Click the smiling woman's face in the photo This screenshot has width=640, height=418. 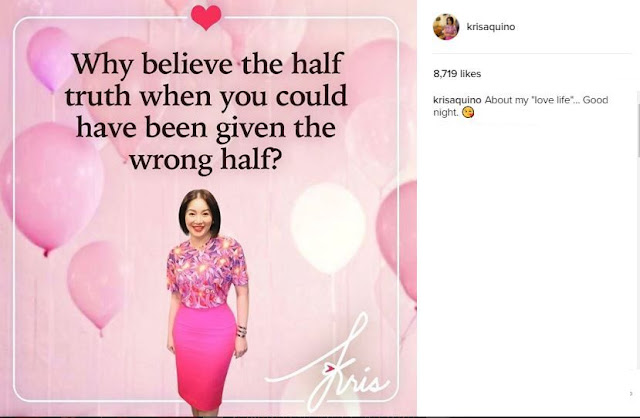tap(200, 218)
